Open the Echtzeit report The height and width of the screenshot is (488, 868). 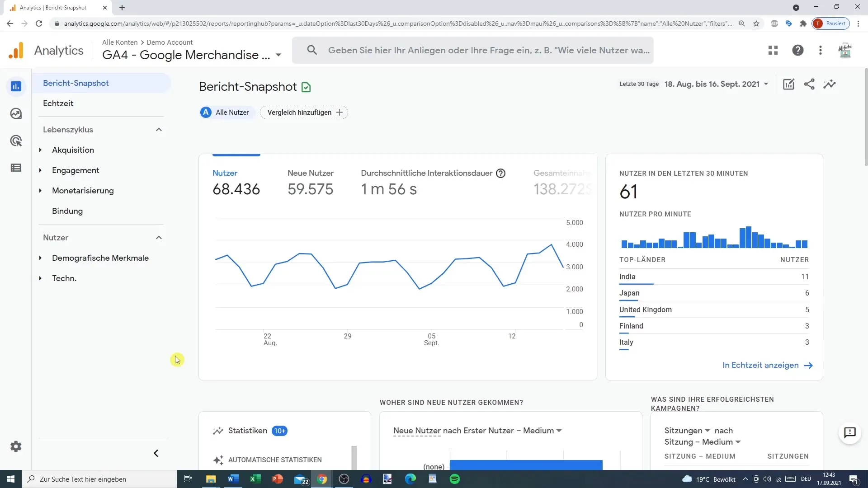point(58,103)
